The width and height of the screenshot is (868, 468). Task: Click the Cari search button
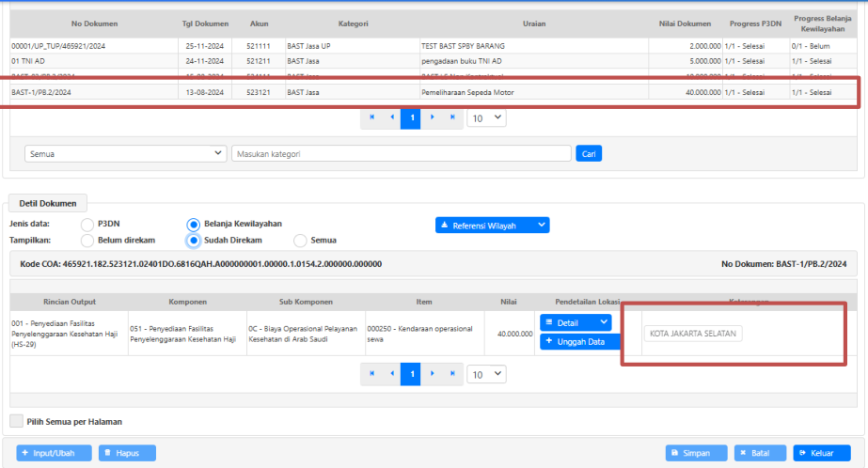(589, 153)
